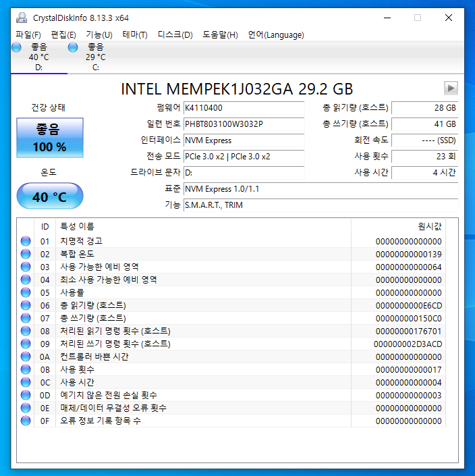Click the status icon for row 07 총 쓰기량
Viewport: 475px width, 476px height.
coord(26,318)
